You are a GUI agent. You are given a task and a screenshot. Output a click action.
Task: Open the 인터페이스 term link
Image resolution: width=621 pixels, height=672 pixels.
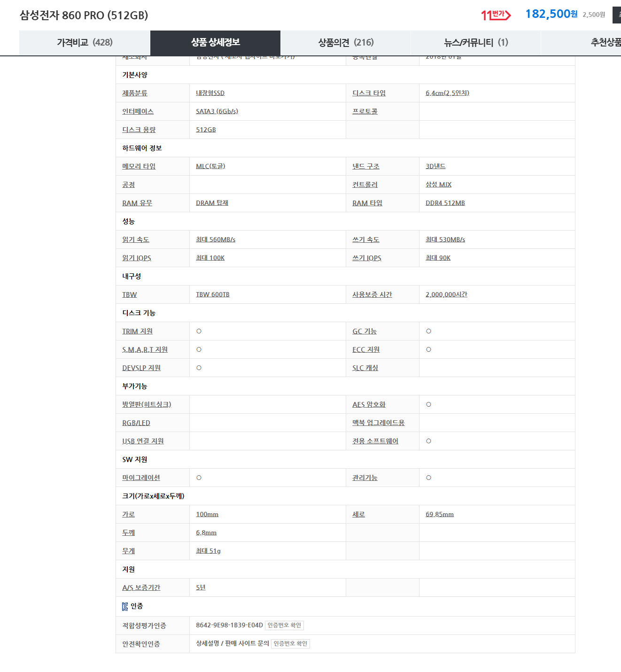point(138,111)
